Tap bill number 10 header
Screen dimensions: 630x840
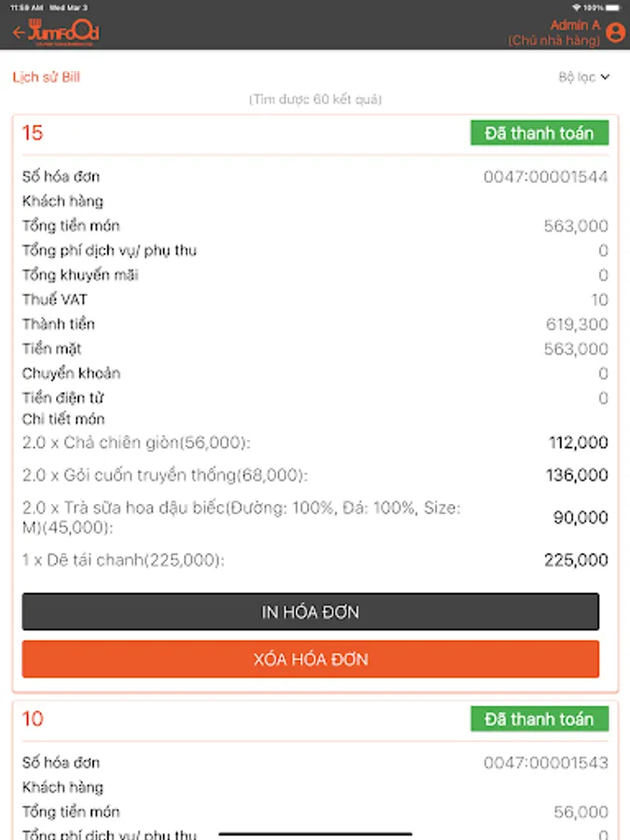click(33, 719)
